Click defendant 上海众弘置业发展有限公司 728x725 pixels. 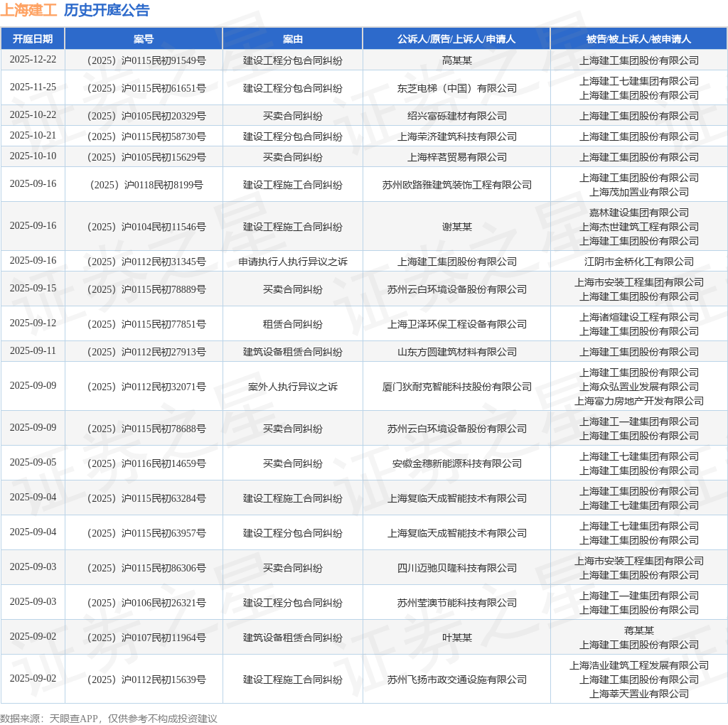[639, 387]
